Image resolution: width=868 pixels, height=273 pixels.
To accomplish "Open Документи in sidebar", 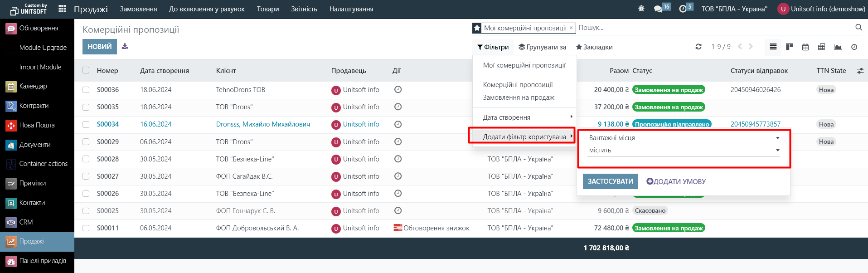I will tap(37, 145).
